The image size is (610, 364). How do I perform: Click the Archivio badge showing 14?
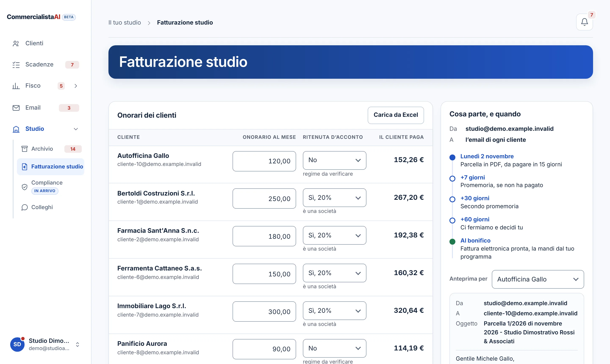[x=73, y=149]
